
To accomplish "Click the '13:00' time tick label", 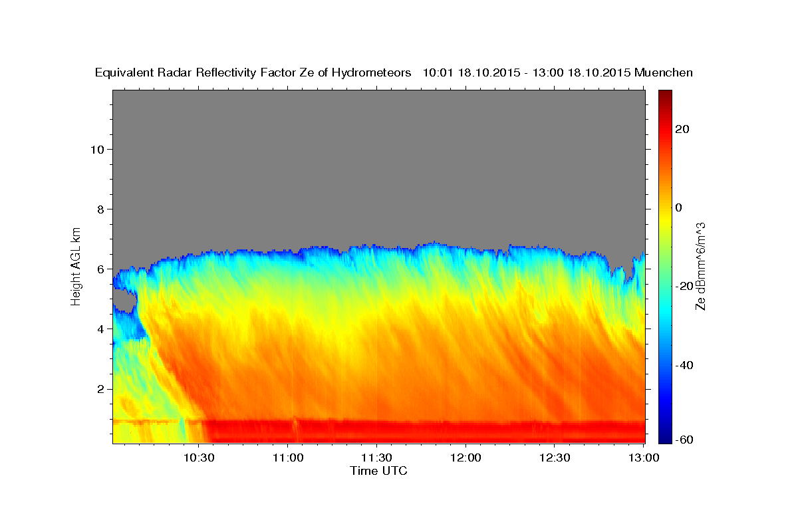I will coord(642,458).
